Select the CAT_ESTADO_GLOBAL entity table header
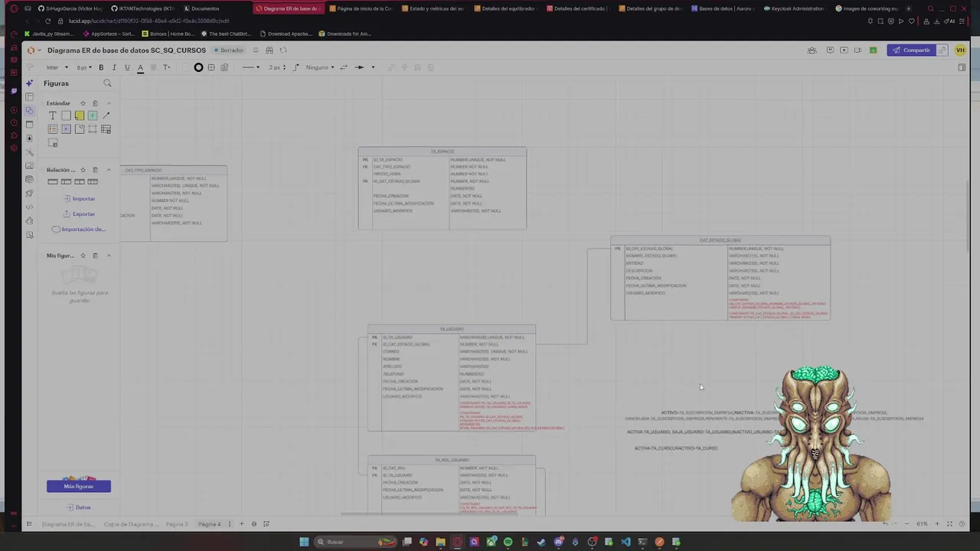The height and width of the screenshot is (551, 980). point(720,240)
